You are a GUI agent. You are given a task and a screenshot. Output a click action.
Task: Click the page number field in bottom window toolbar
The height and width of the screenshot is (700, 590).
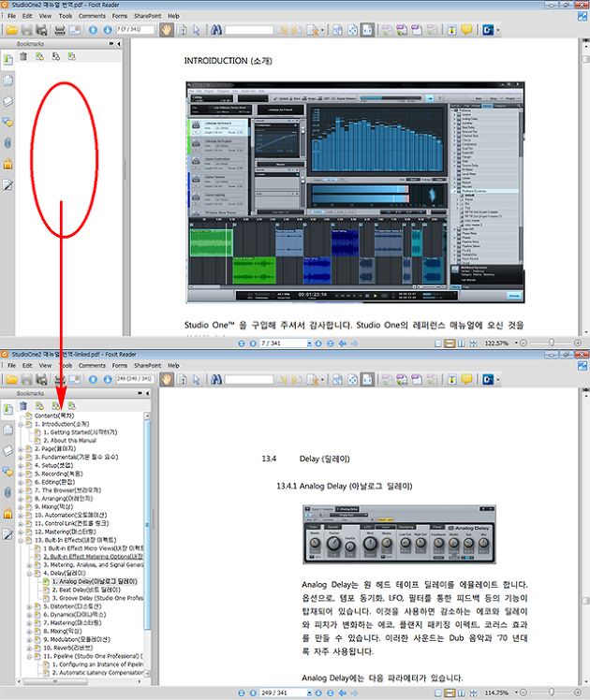tap(135, 379)
